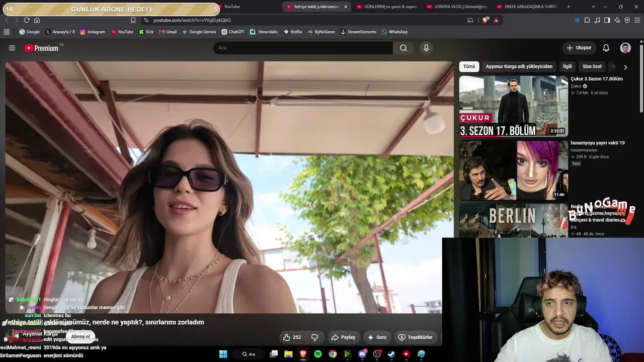The image size is (644, 362).
Task: Click the 'Abone ol' subscribe button
Action: point(80,336)
